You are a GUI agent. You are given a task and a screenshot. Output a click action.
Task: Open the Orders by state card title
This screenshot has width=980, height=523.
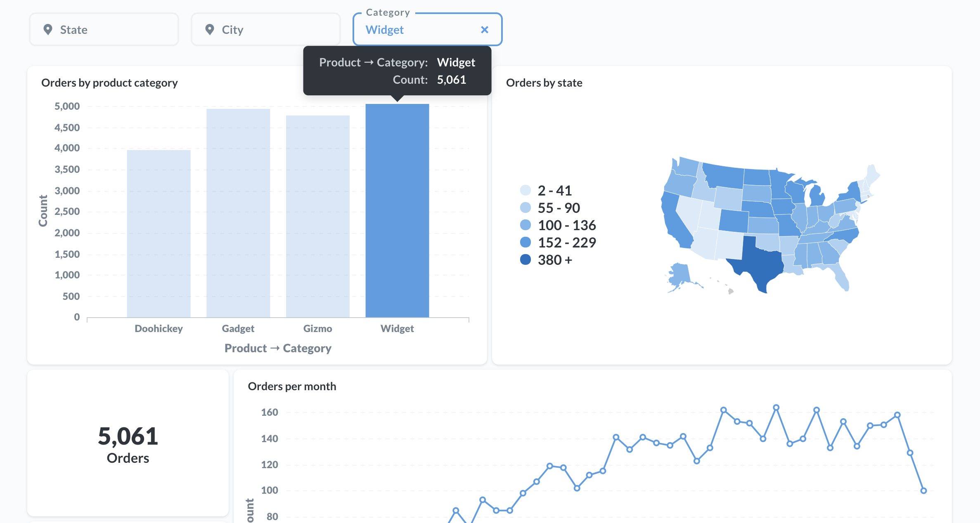(x=544, y=83)
